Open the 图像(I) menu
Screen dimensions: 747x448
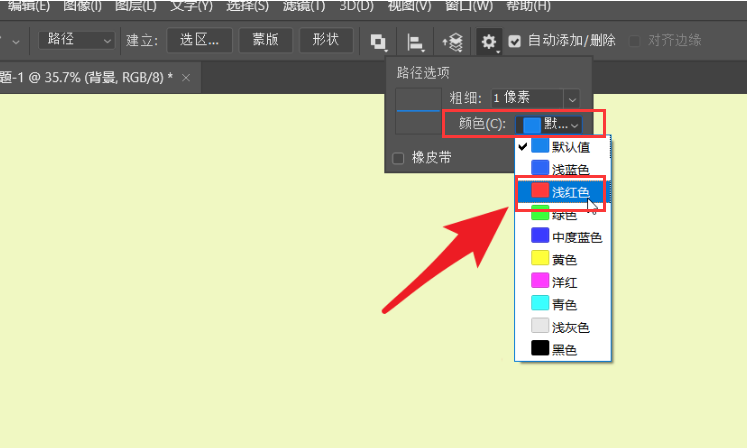(82, 6)
